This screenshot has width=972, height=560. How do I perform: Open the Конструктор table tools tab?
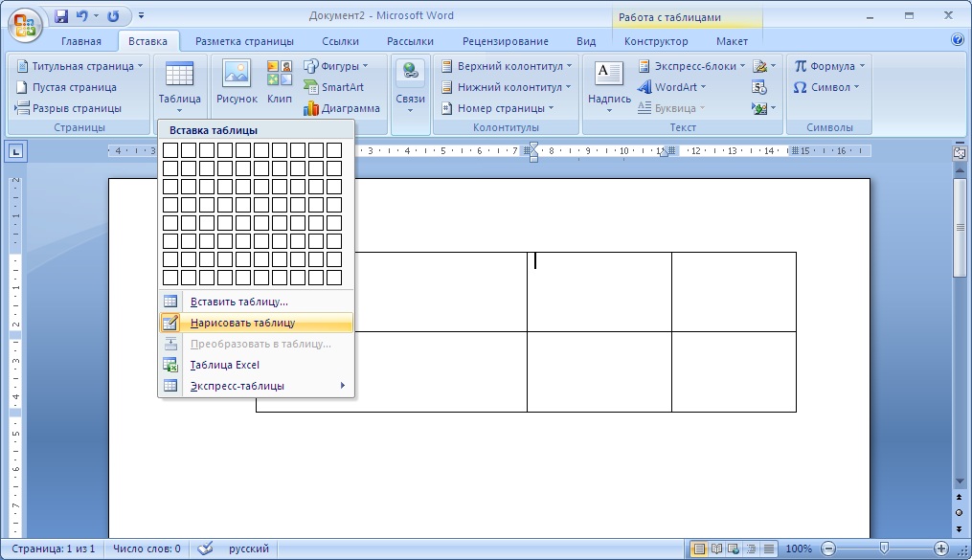coord(656,41)
